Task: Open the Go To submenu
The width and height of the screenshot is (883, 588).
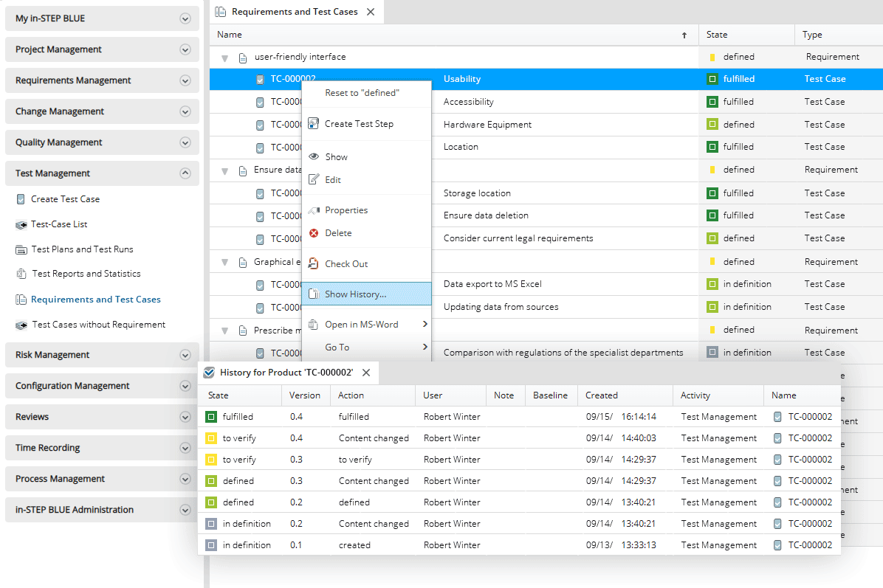Action: pyautogui.click(x=337, y=347)
